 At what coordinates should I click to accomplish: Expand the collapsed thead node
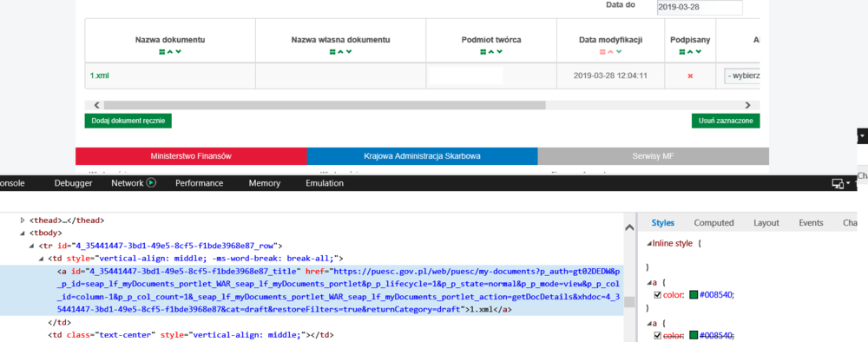[23, 220]
